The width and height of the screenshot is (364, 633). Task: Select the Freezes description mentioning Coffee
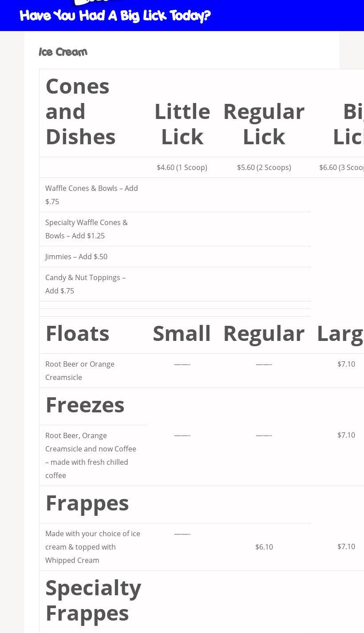[91, 455]
